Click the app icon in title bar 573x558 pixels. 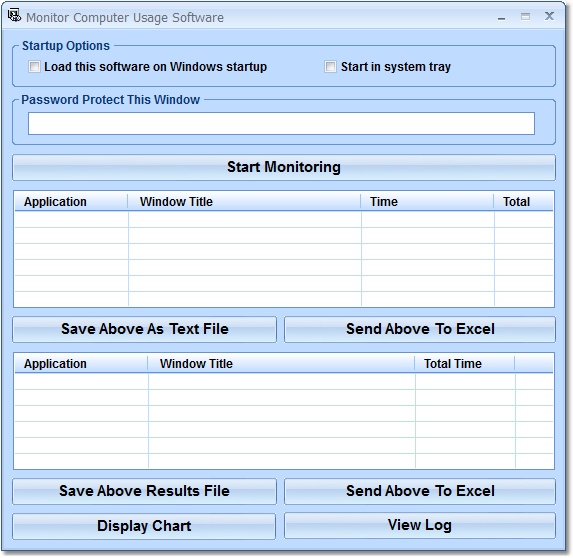click(14, 16)
